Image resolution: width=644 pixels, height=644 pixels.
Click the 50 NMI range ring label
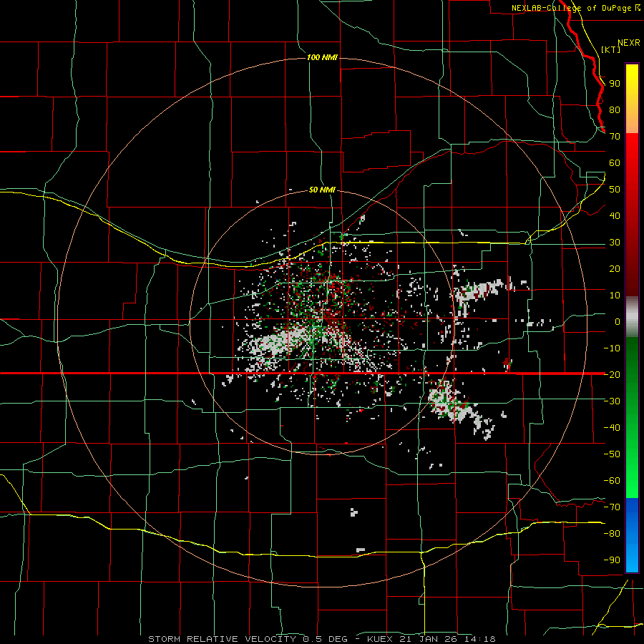(x=322, y=190)
